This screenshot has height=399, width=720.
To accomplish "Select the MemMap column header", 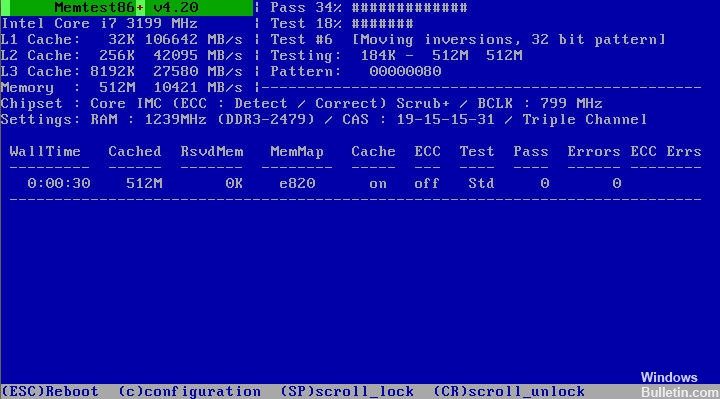I will (297, 152).
